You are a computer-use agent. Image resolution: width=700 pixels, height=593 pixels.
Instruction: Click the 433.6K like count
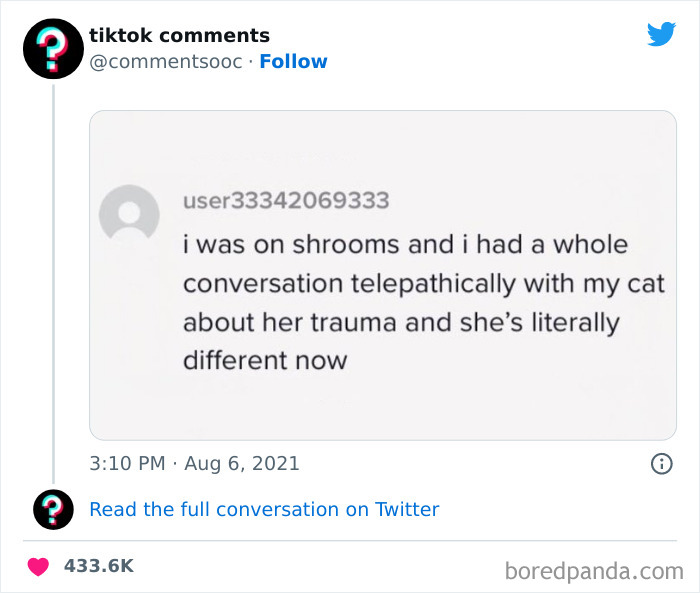(98, 566)
